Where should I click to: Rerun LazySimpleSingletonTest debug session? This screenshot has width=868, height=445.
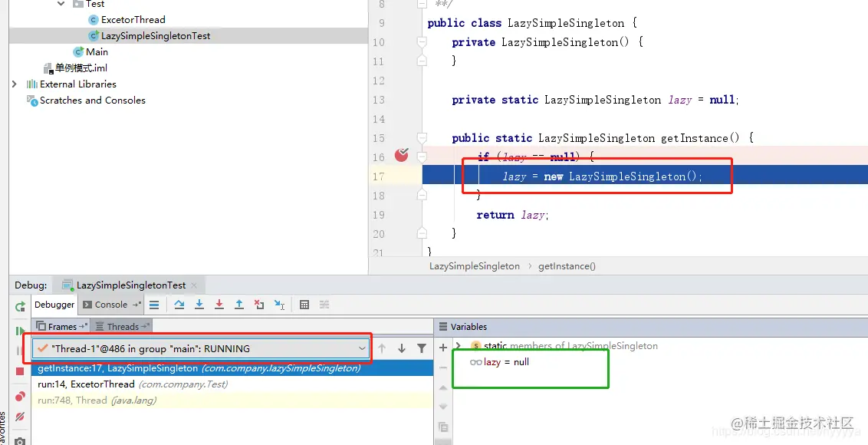pyautogui.click(x=21, y=306)
